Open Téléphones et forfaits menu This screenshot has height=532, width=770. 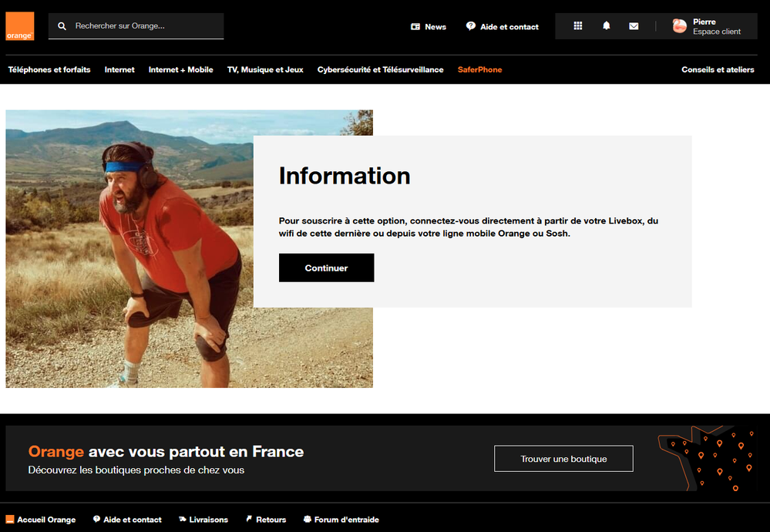[49, 69]
